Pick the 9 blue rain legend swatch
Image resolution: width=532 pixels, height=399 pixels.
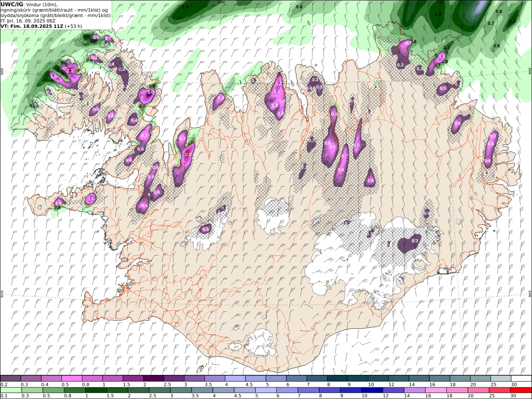(350, 390)
